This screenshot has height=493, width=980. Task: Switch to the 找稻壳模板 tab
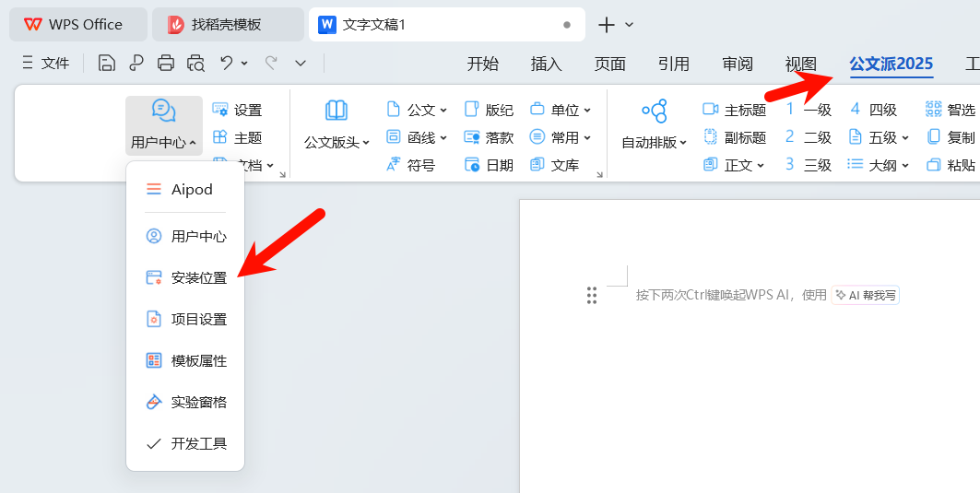coord(228,24)
